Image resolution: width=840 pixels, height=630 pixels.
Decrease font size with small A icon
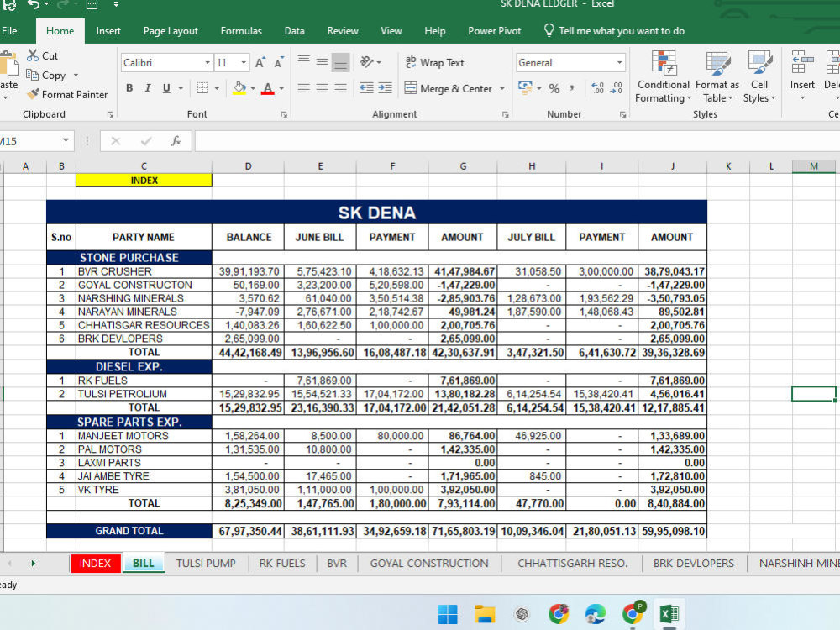point(279,63)
